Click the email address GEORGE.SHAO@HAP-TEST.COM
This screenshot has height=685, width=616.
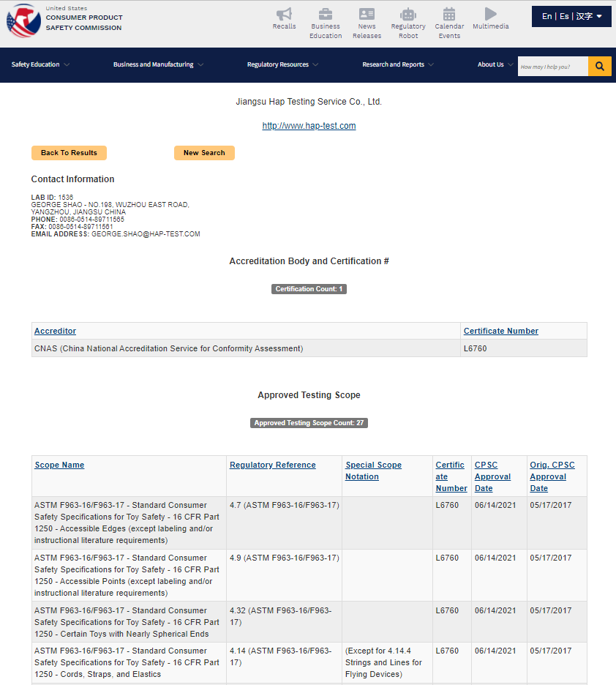click(x=146, y=234)
